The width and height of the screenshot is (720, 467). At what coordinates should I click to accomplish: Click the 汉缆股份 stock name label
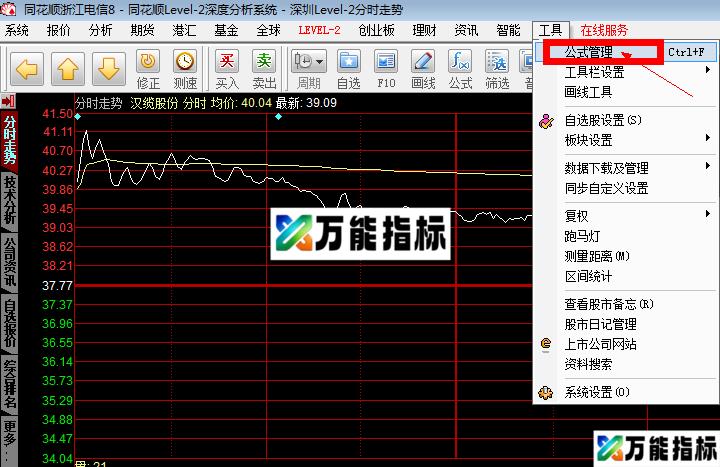click(153, 103)
